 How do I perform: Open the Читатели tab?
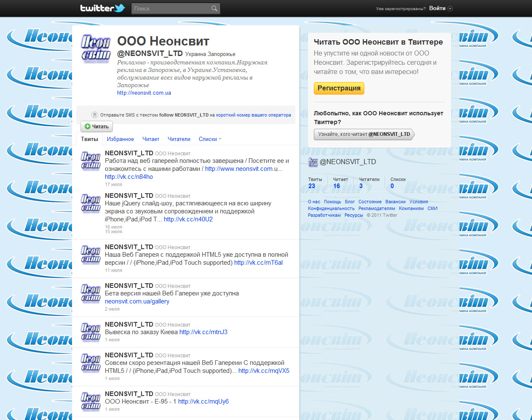pyautogui.click(x=179, y=139)
